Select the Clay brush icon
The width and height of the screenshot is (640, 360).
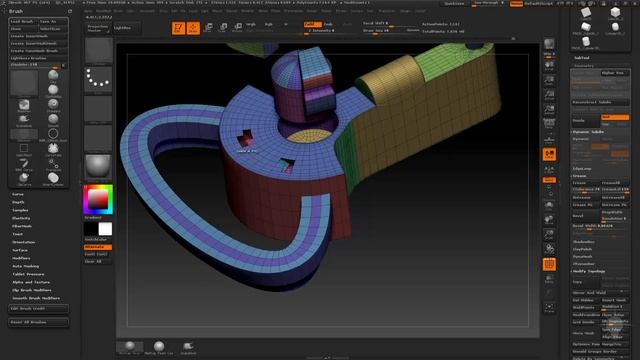click(53, 76)
